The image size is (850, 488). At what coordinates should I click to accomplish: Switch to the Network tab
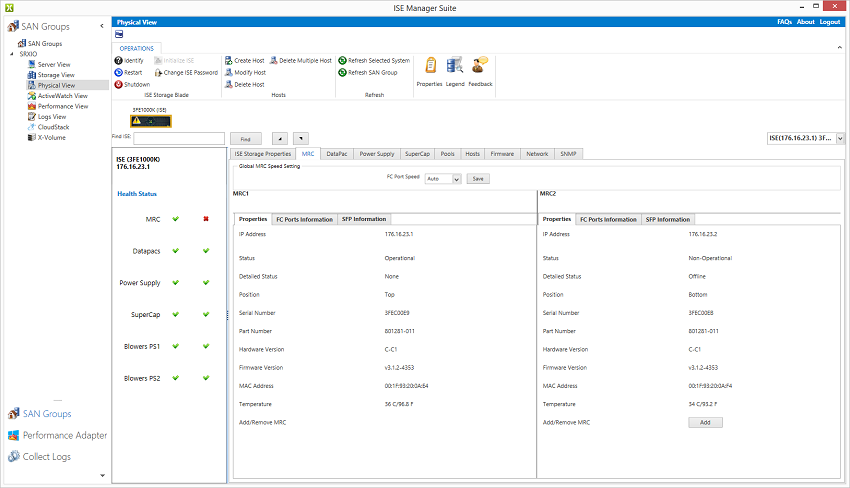[x=537, y=154]
